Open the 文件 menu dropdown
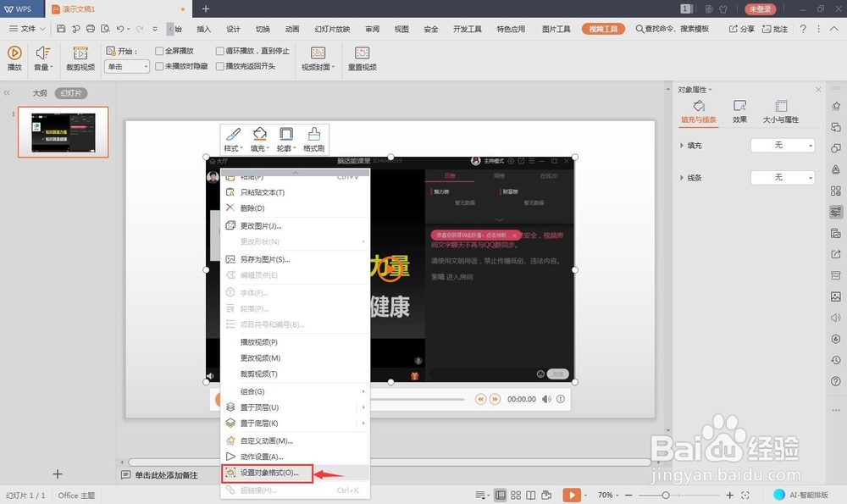The height and width of the screenshot is (504, 847). click(27, 29)
